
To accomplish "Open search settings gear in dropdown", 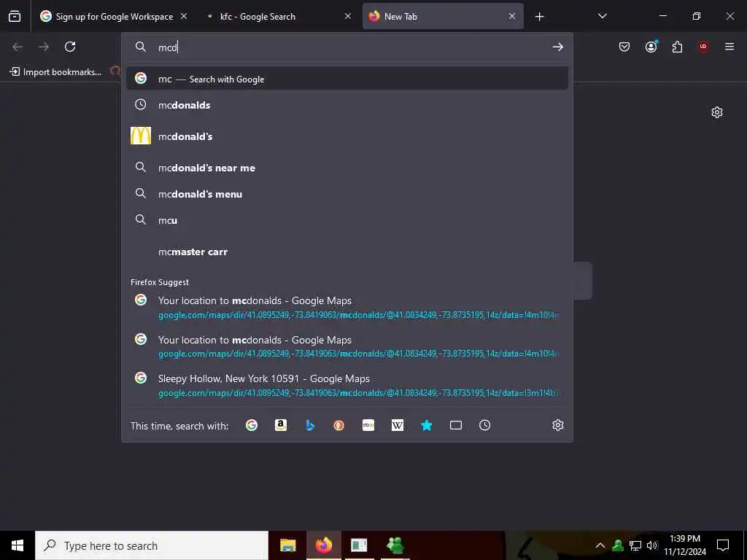I will [558, 425].
